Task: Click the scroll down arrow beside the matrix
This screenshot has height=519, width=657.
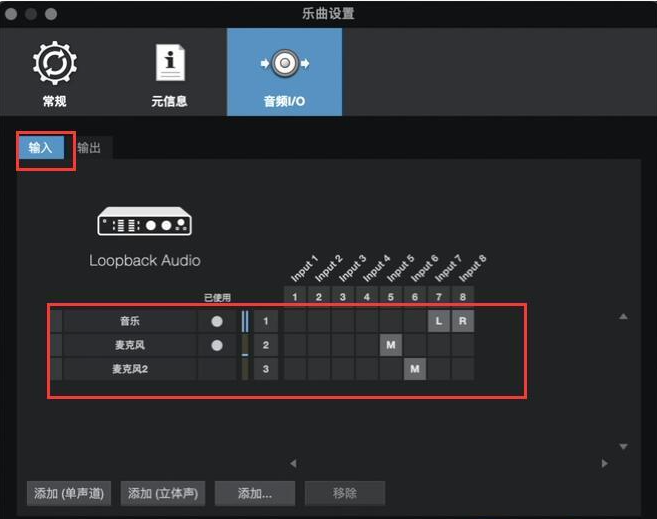Action: [623, 447]
